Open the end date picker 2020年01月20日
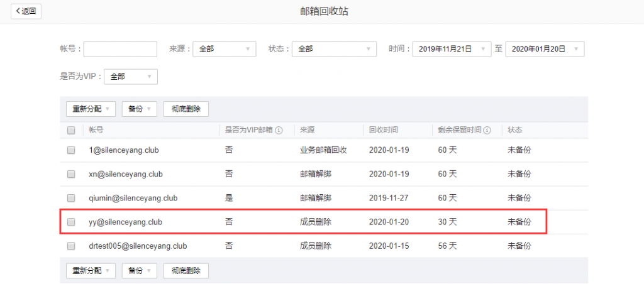644x284 pixels. tap(545, 49)
